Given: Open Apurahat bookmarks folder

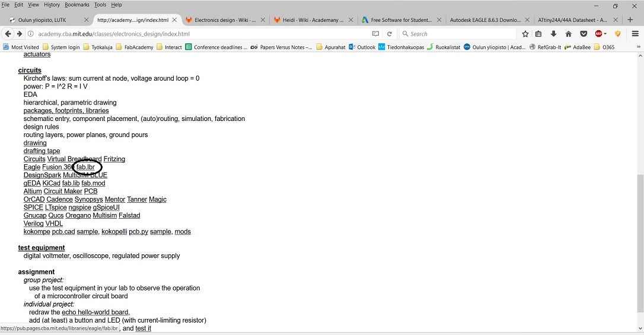Looking at the screenshot, I should coord(331,47).
